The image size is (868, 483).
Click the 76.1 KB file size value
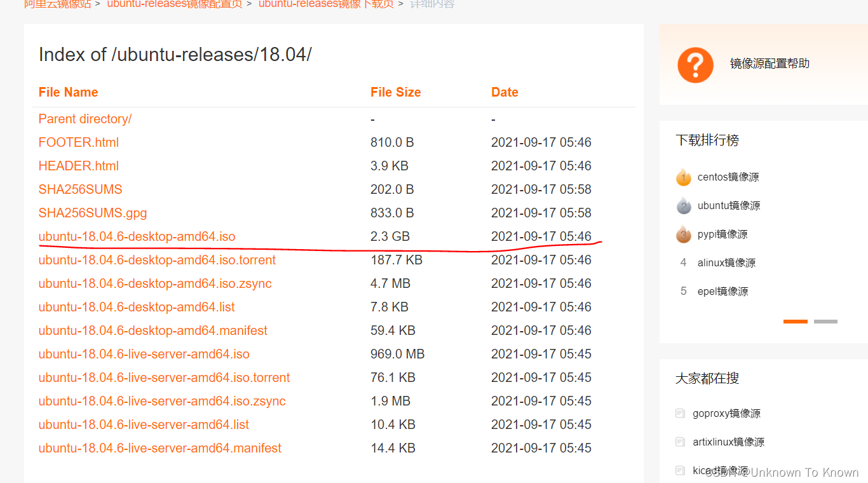coord(393,378)
